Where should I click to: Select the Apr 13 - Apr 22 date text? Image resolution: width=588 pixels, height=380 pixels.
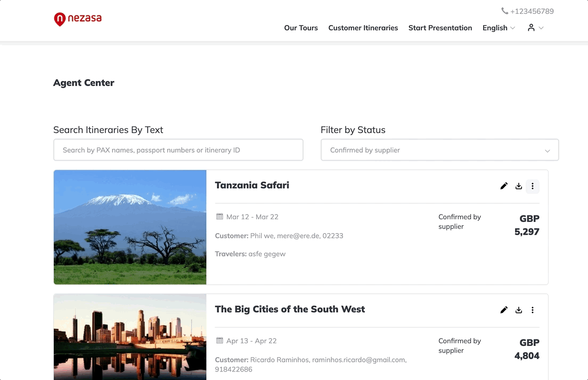(251, 341)
